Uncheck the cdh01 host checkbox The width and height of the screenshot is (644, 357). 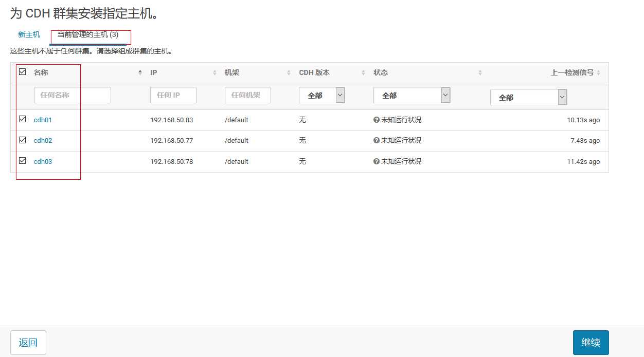(x=22, y=119)
